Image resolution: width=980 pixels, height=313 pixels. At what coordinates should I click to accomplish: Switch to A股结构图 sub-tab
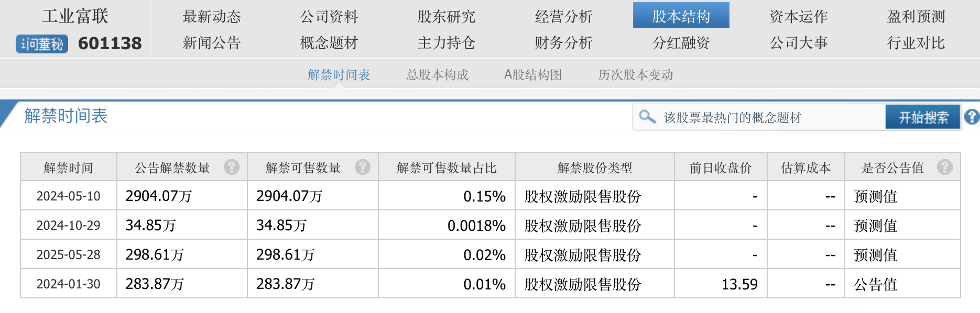coord(533,75)
